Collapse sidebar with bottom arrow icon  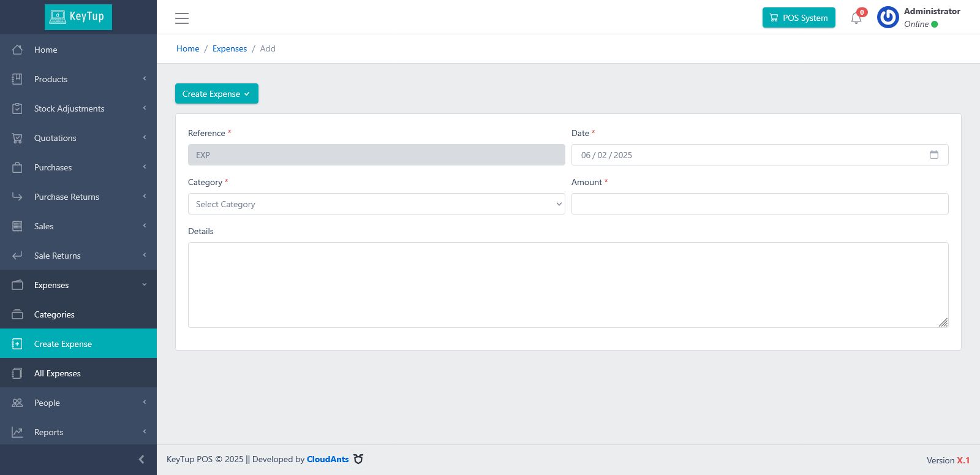click(141, 459)
